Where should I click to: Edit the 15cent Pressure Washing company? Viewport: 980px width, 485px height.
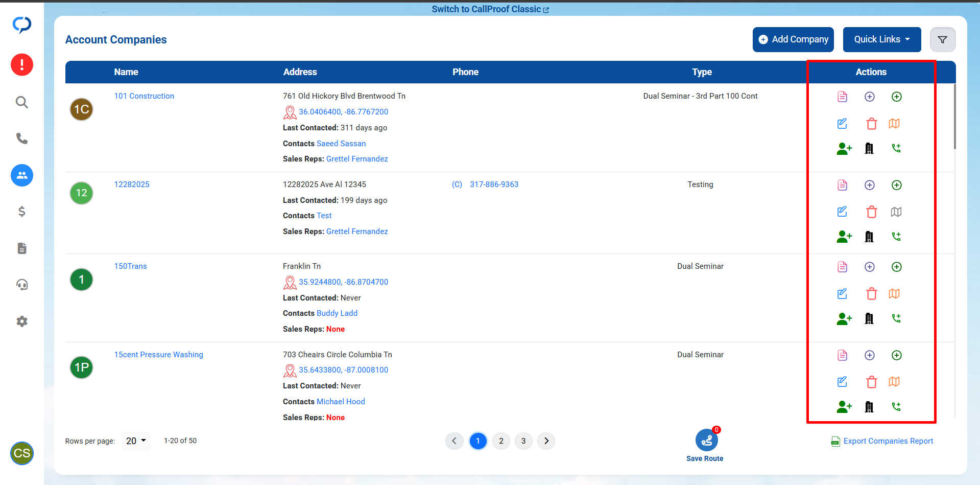843,382
